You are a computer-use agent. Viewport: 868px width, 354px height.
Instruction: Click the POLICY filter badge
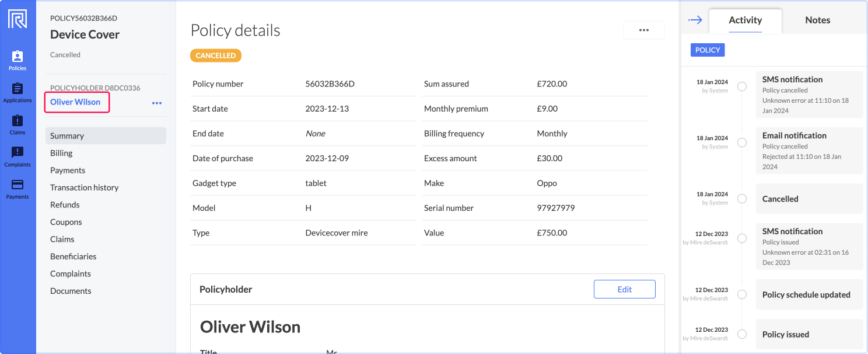point(707,50)
